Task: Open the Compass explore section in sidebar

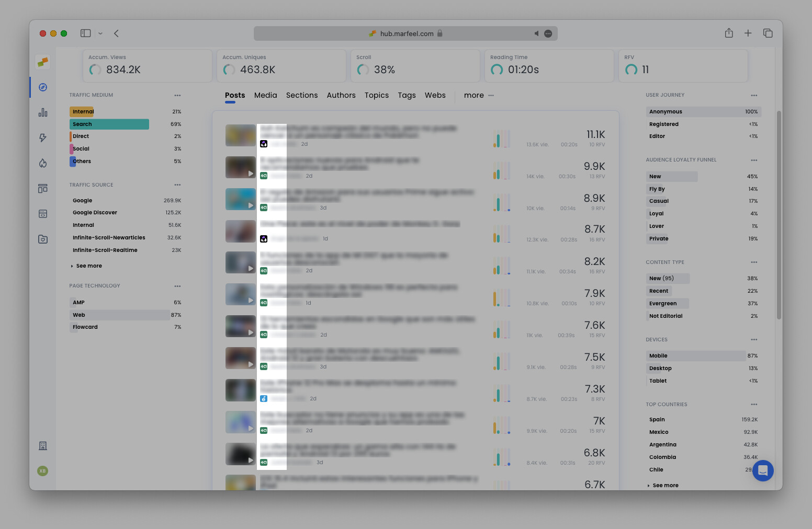Action: (42, 87)
